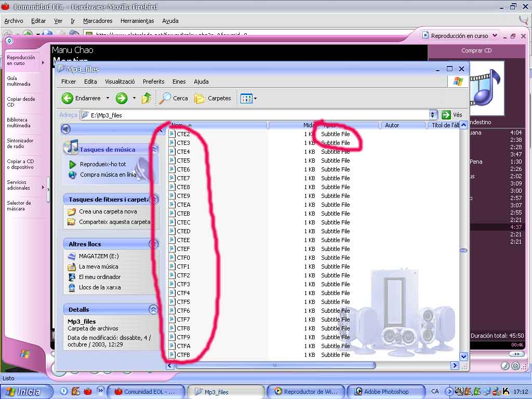Open Guía multimedia in Media Player
Screen dimensions: 532x399
[19, 81]
